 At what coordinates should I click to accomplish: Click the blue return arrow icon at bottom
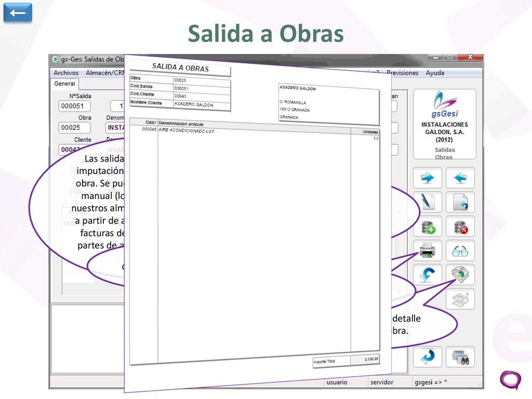coord(427,357)
